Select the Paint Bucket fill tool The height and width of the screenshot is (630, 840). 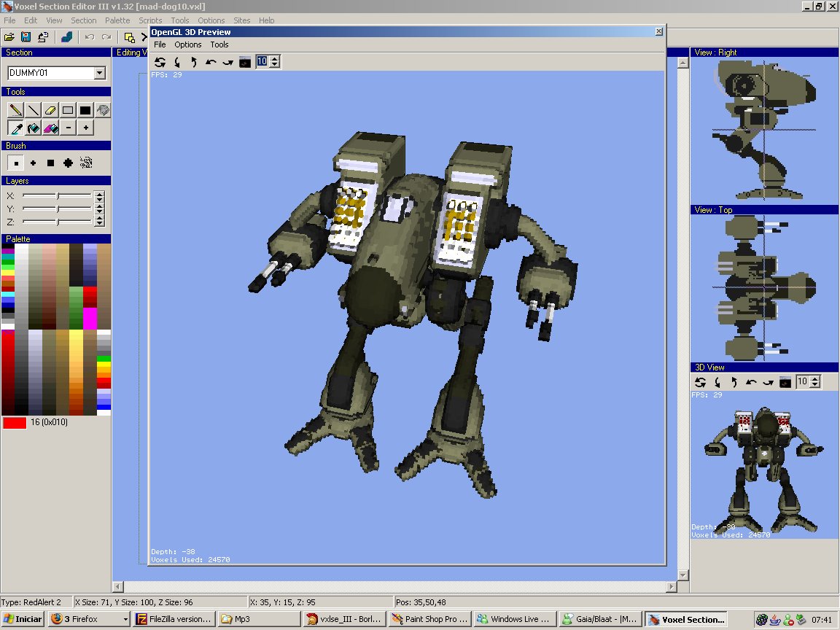pos(34,128)
